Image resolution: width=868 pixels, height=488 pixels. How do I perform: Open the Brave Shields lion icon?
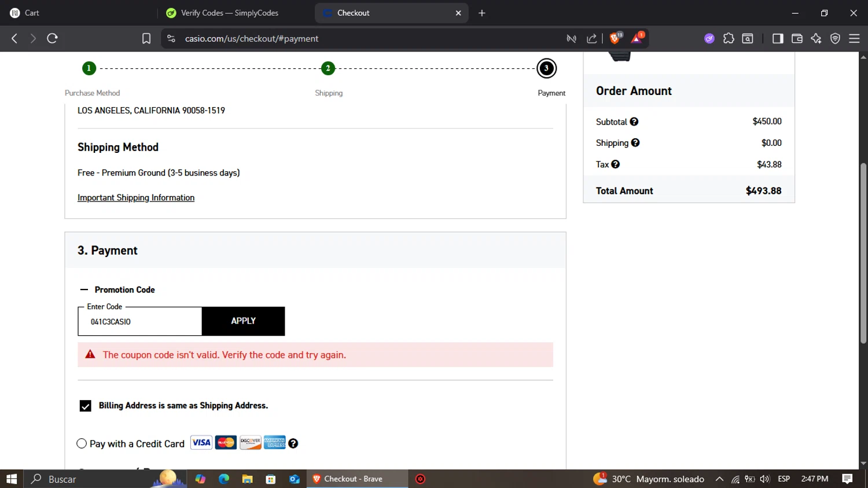pos(615,38)
